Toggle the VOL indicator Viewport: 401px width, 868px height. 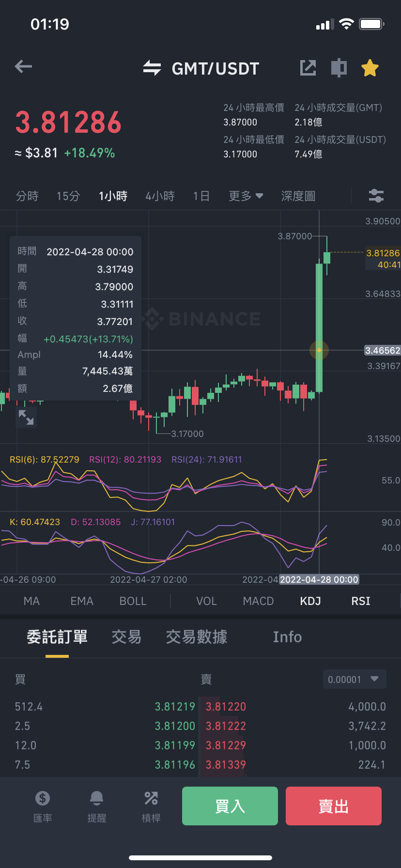[x=206, y=601]
